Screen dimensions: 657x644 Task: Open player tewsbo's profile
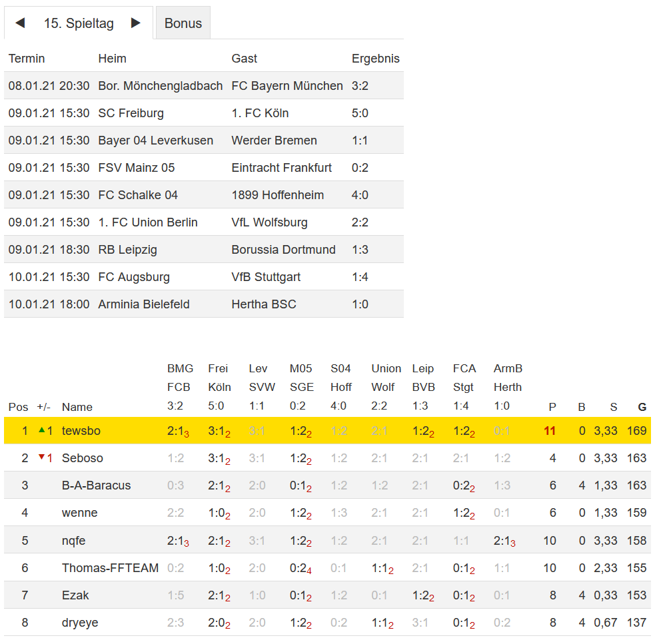coord(81,431)
